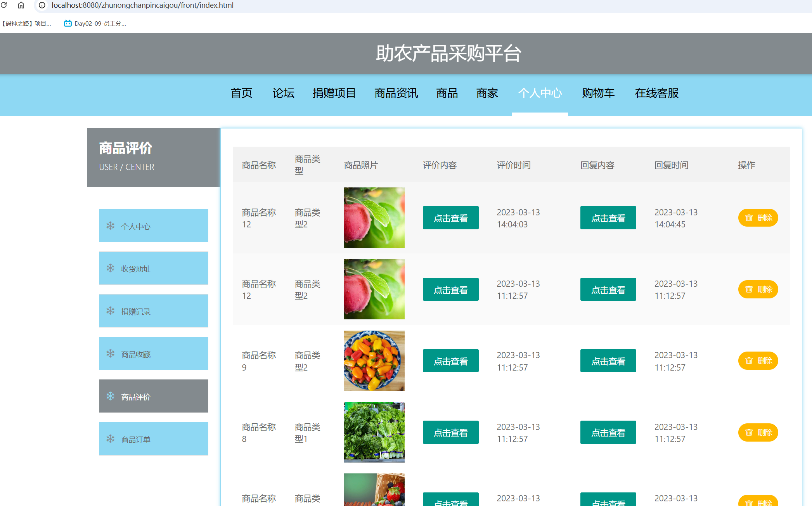The image size is (812, 506).
Task: Reload the page with browser refresh icon
Action: [4, 5]
